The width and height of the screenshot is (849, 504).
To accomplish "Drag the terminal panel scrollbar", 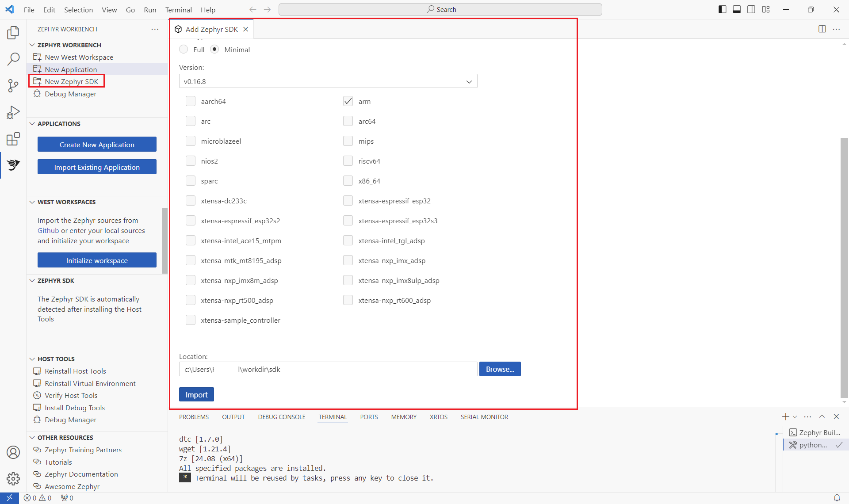I will tap(776, 434).
